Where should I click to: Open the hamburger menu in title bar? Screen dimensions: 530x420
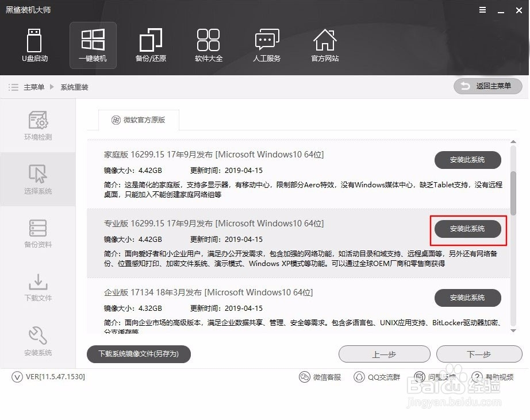(483, 10)
